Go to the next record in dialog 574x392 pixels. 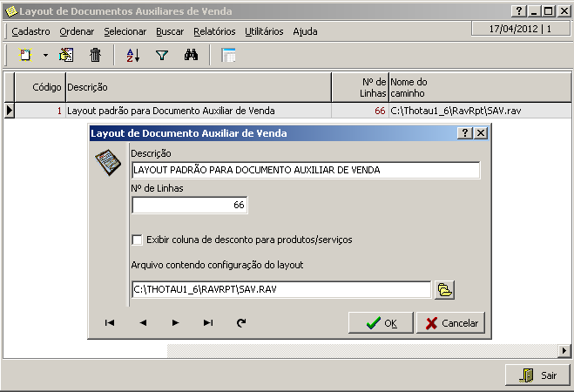175,323
